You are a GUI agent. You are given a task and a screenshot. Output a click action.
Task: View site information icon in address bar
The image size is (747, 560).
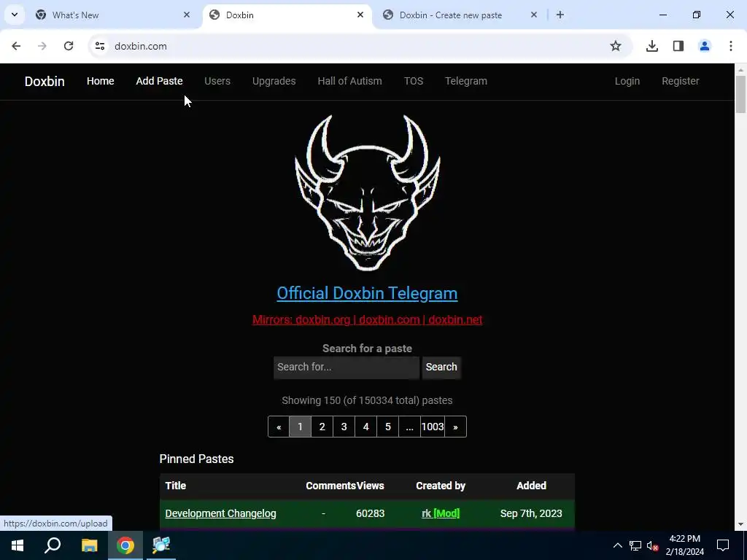[x=99, y=46]
